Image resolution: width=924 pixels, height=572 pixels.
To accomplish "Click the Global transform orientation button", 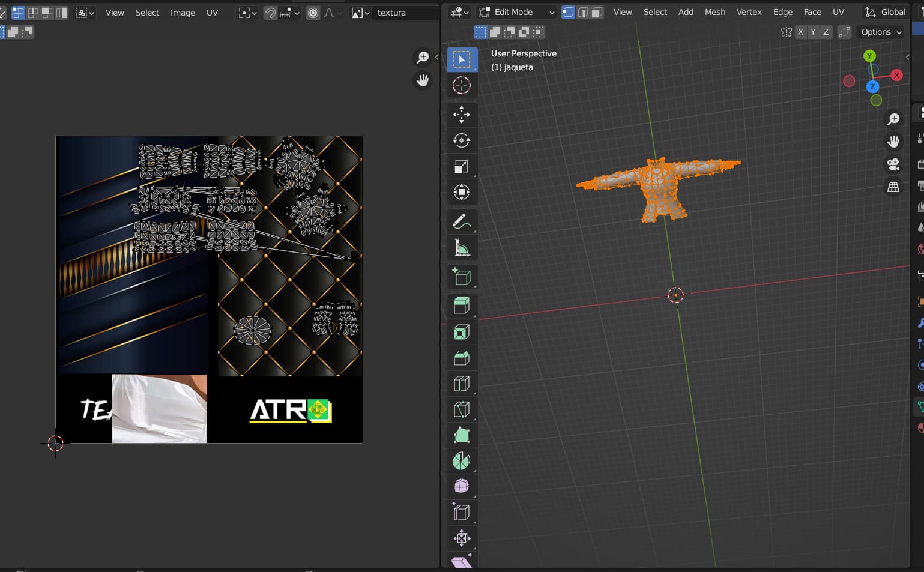I will click(886, 12).
